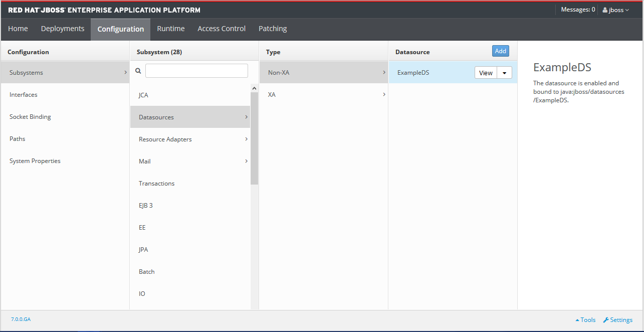This screenshot has height=332, width=644.
Task: Expand the Mail subsystem chevron
Action: 246,161
